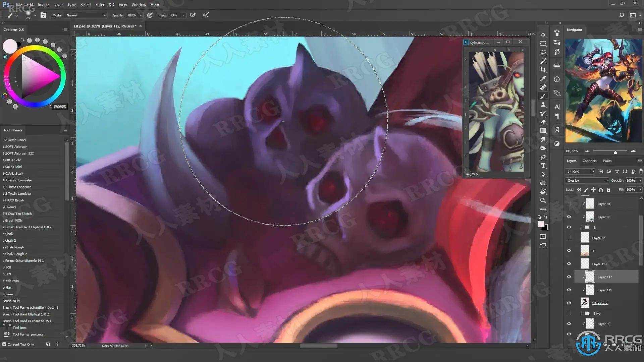Select the Gradient tool
Screen dimensions: 644x362
coord(543,131)
